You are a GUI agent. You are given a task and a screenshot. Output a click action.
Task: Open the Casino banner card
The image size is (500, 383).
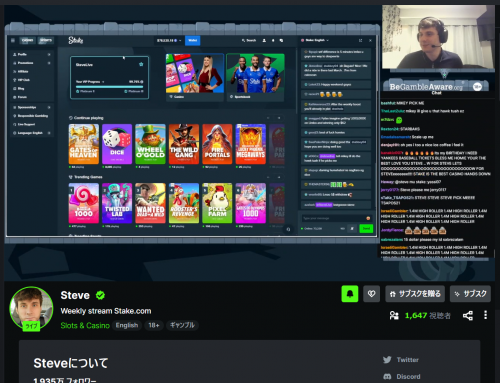195,77
